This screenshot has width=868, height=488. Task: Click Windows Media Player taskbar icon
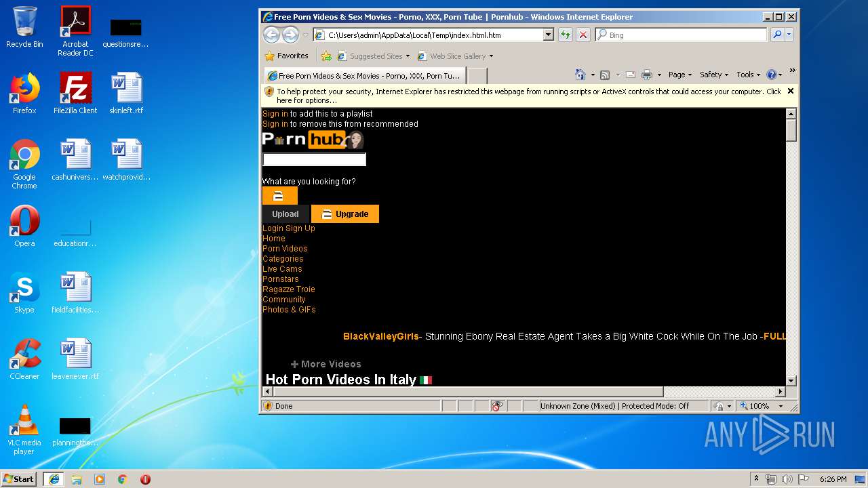pyautogui.click(x=100, y=479)
